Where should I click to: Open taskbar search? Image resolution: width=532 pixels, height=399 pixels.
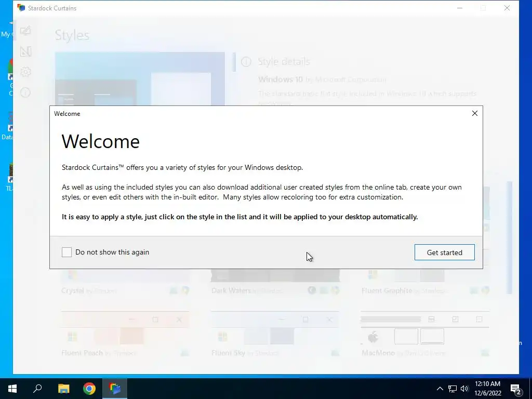pos(37,389)
